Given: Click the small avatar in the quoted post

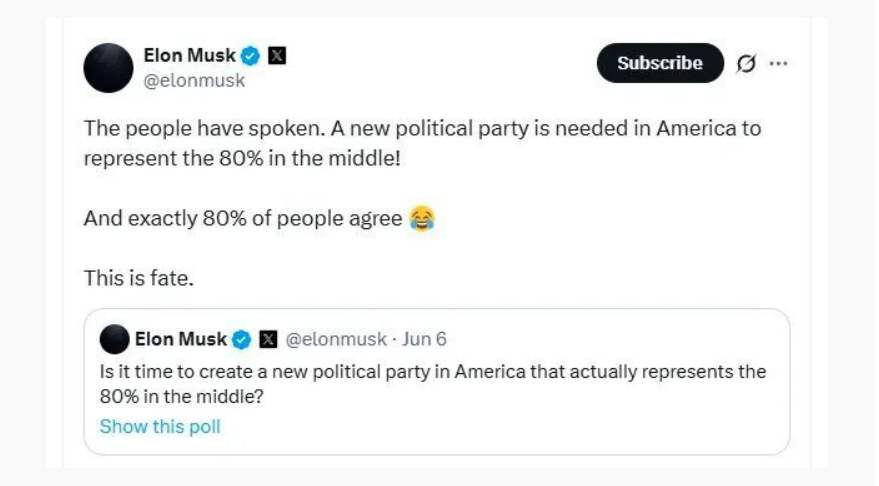Looking at the screenshot, I should [x=114, y=339].
